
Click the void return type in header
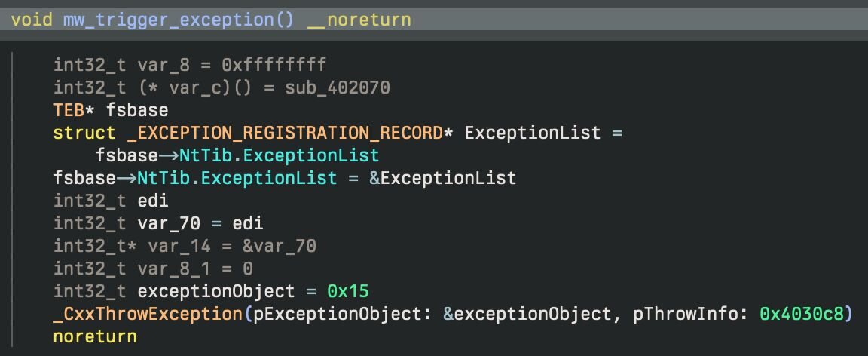pyautogui.click(x=32, y=19)
